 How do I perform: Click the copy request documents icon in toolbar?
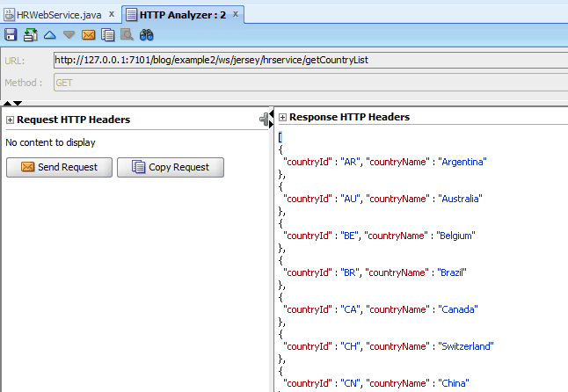(x=108, y=35)
